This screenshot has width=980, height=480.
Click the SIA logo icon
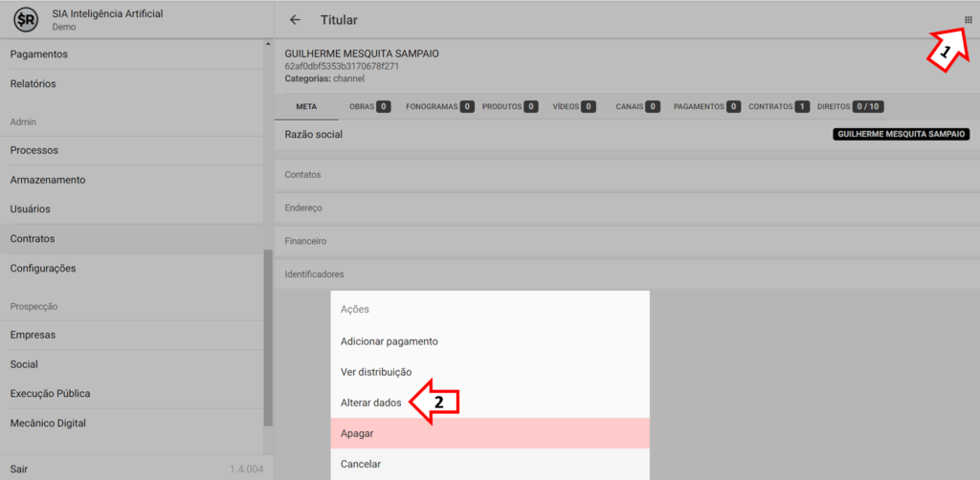pyautogui.click(x=27, y=20)
